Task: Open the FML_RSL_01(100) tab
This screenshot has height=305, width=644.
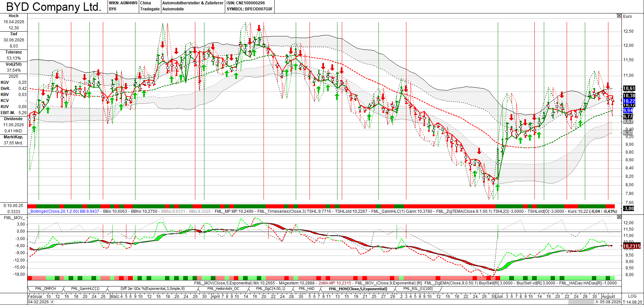Action: pyautogui.click(x=418, y=289)
